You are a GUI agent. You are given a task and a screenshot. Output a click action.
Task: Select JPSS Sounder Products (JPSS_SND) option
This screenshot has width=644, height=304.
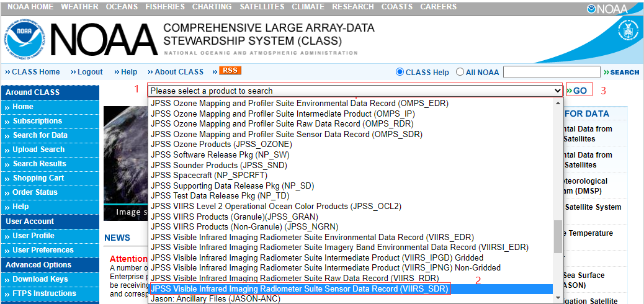coord(351,165)
